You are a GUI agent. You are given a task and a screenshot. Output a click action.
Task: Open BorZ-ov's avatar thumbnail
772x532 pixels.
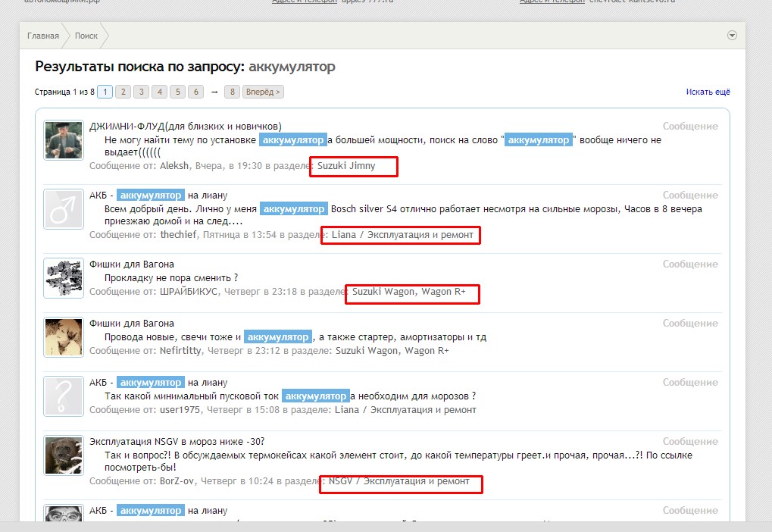pyautogui.click(x=64, y=455)
